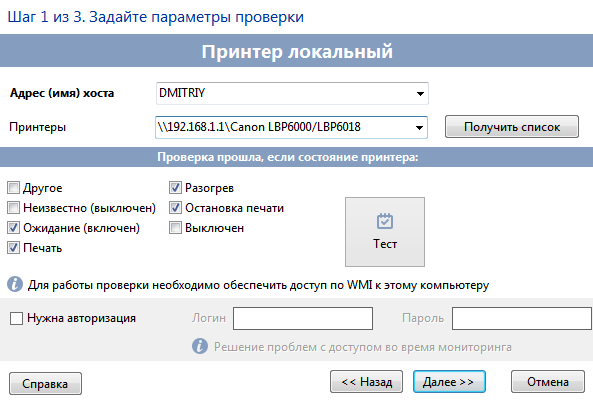Image resolution: width=593 pixels, height=400 pixels.
Task: Open help via Справка button
Action: tap(45, 384)
